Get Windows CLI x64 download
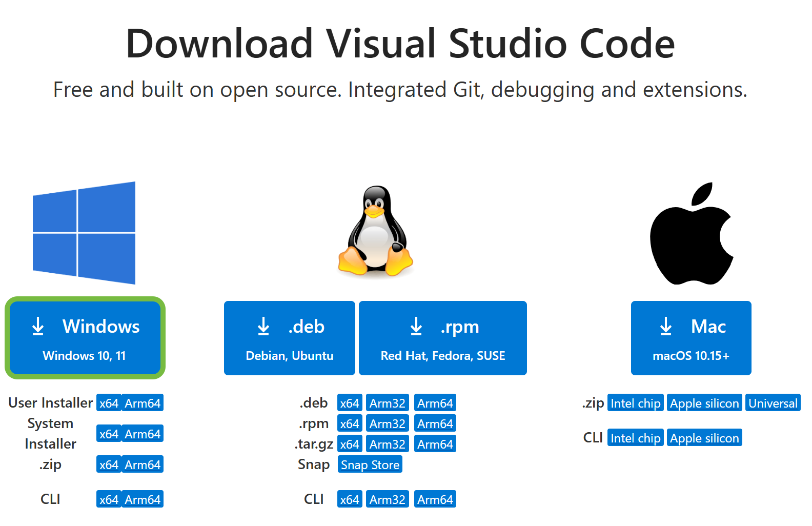 (x=109, y=499)
